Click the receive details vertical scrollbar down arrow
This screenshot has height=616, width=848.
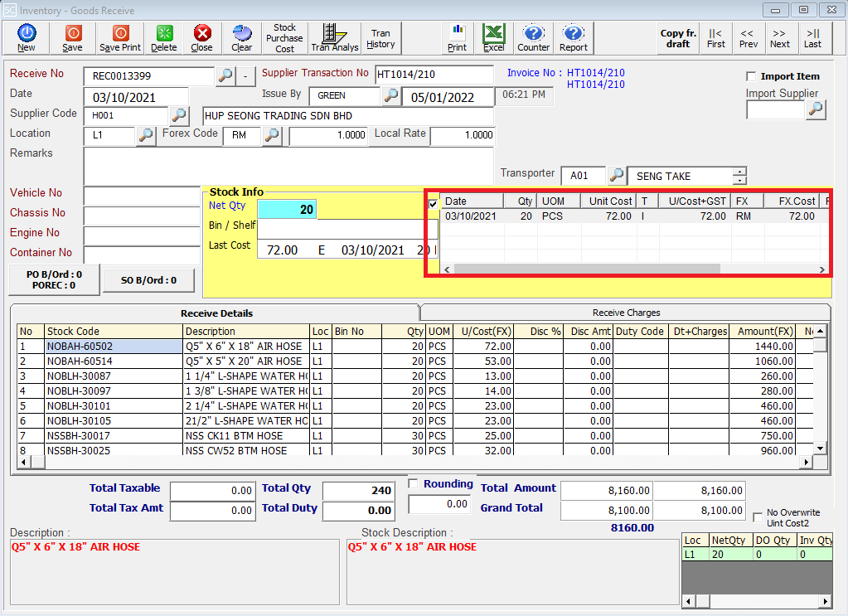[821, 449]
